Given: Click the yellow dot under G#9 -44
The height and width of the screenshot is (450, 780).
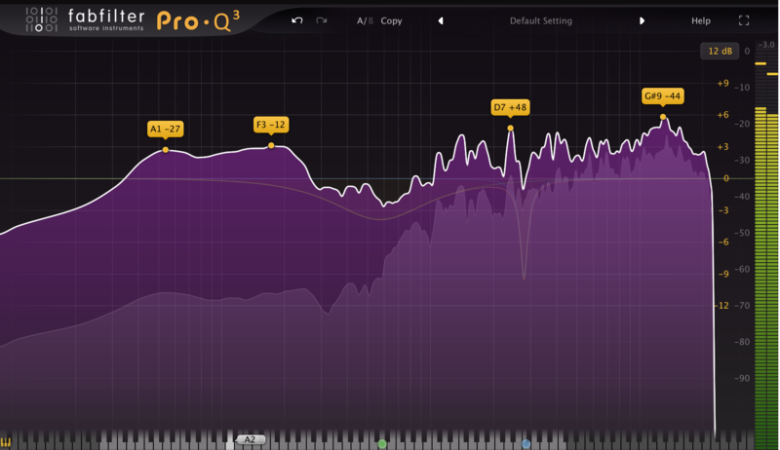Looking at the screenshot, I should [663, 117].
